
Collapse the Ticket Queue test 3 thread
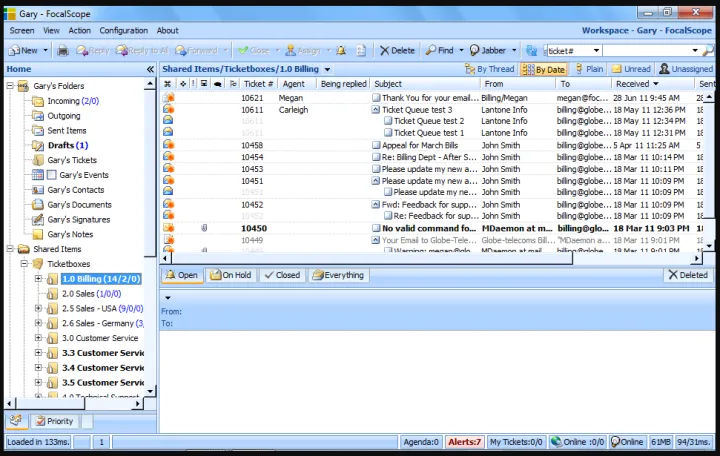376,110
